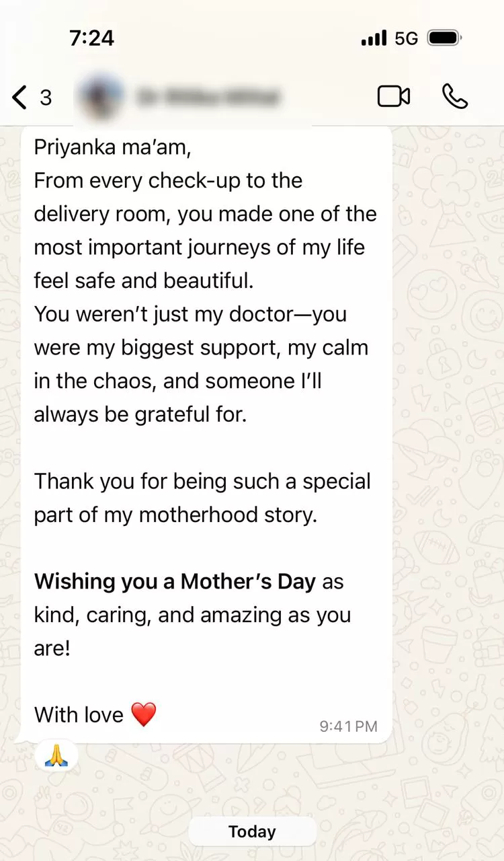504x861 pixels.
Task: Tap the 9:41 PM message timestamp
Action: (x=348, y=726)
